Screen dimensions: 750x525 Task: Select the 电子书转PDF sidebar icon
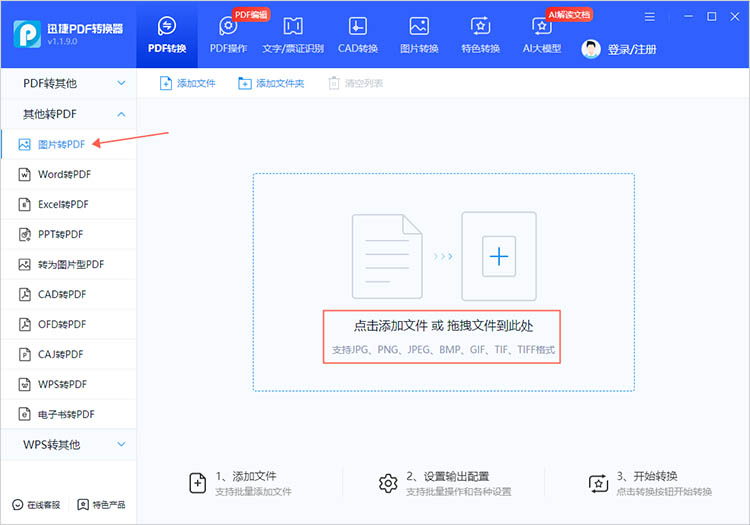pyautogui.click(x=24, y=414)
